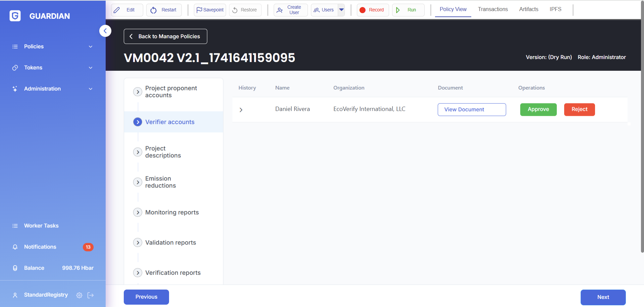Click the settings gear next to StandardRegistry
The height and width of the screenshot is (307, 644).
pos(79,295)
